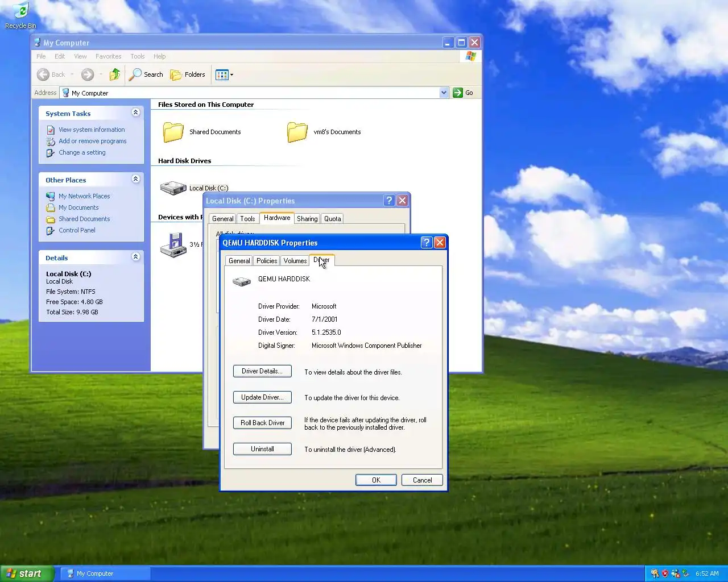Click Cancel in QEMU HARDDISK Properties

pos(422,480)
